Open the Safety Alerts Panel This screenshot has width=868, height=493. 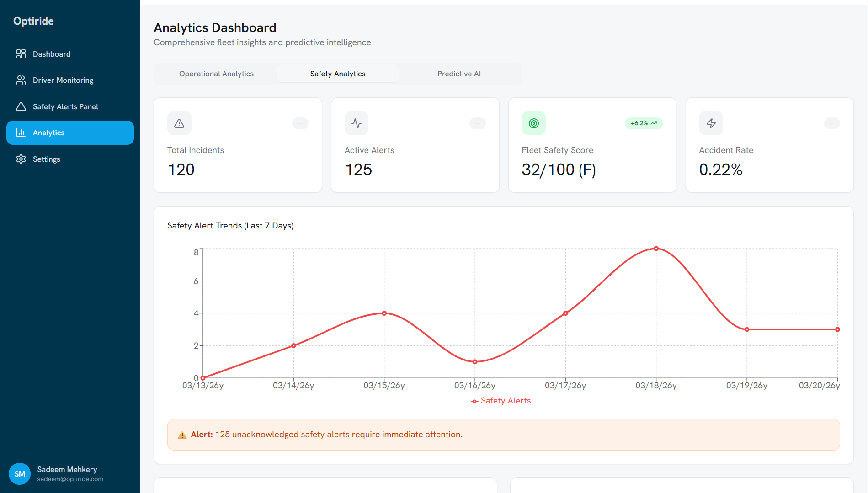click(x=70, y=106)
